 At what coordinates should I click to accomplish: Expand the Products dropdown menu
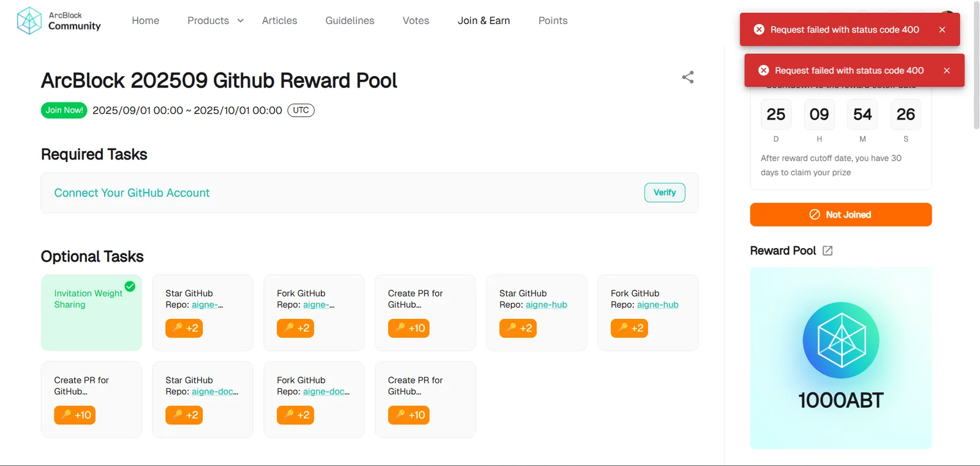[x=216, y=21]
